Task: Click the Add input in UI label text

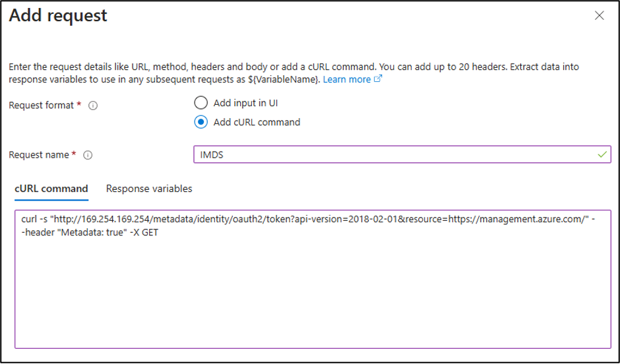Action: [x=245, y=103]
